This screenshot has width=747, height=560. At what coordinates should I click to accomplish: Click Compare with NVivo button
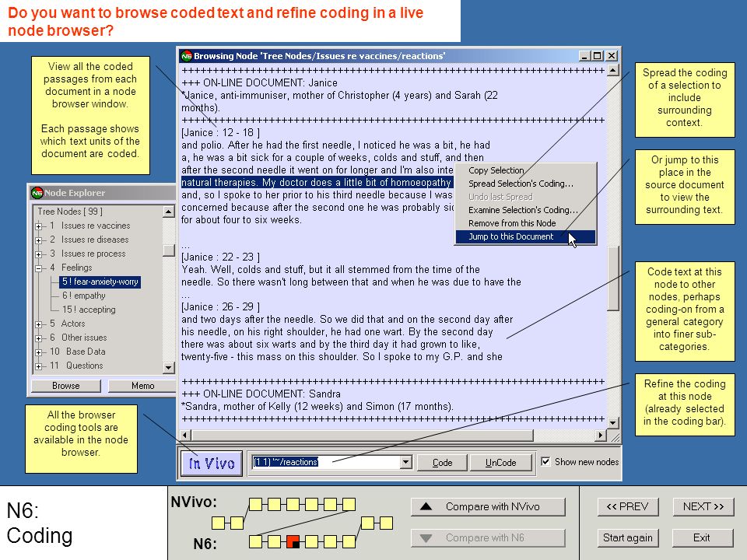pos(489,506)
